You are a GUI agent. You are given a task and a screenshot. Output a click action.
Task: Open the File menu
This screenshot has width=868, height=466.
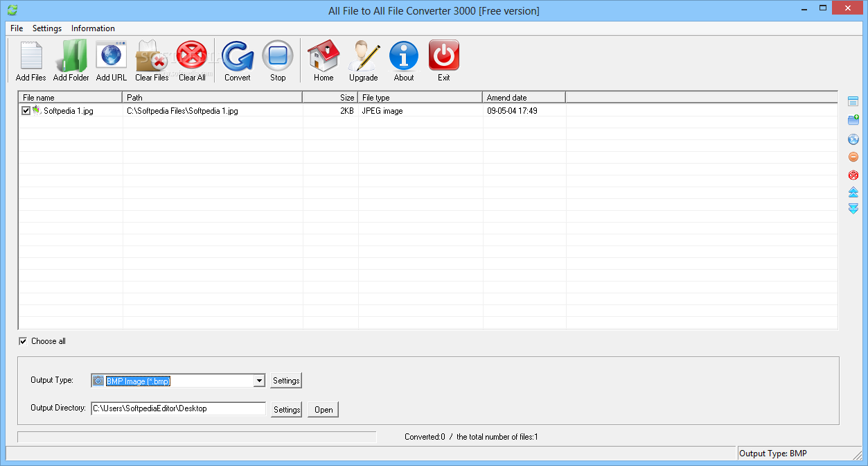(x=16, y=28)
